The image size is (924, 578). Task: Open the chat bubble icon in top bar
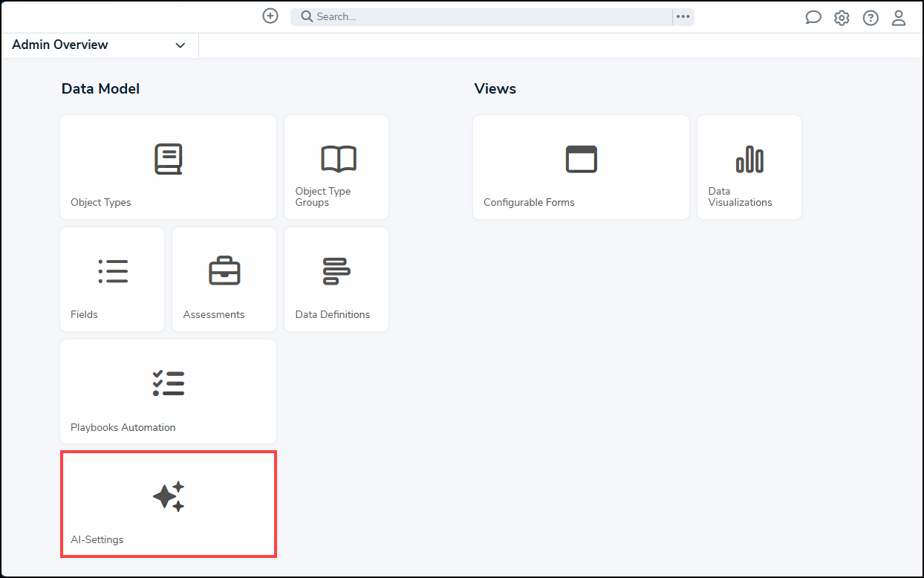point(813,18)
